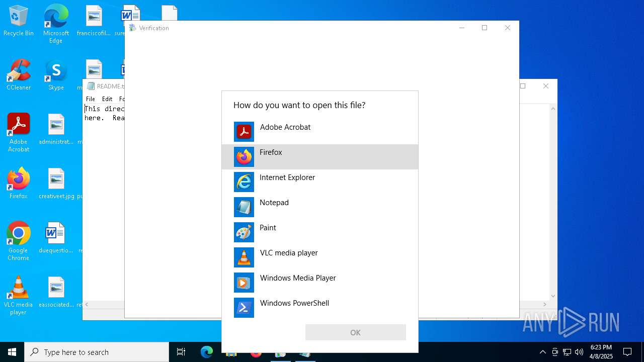The height and width of the screenshot is (362, 644).
Task: Select the CCleaner desktop shortcut
Action: tap(19, 75)
